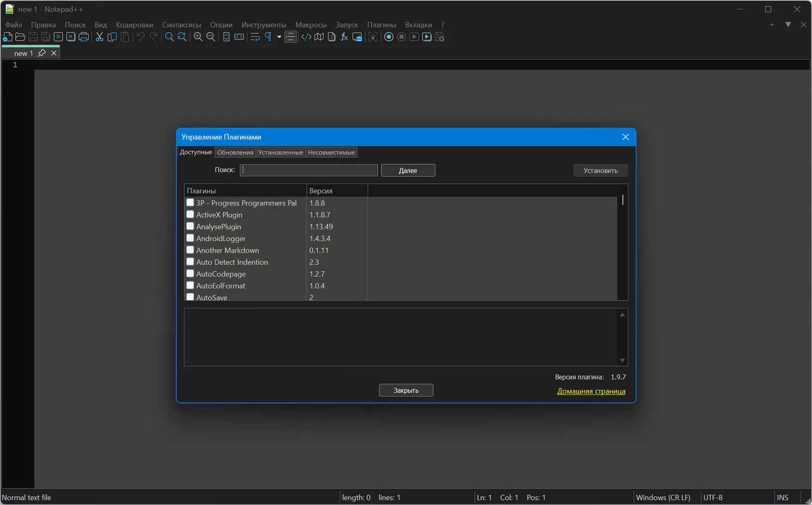Click the Установить button
The image size is (812, 505).
click(x=601, y=170)
